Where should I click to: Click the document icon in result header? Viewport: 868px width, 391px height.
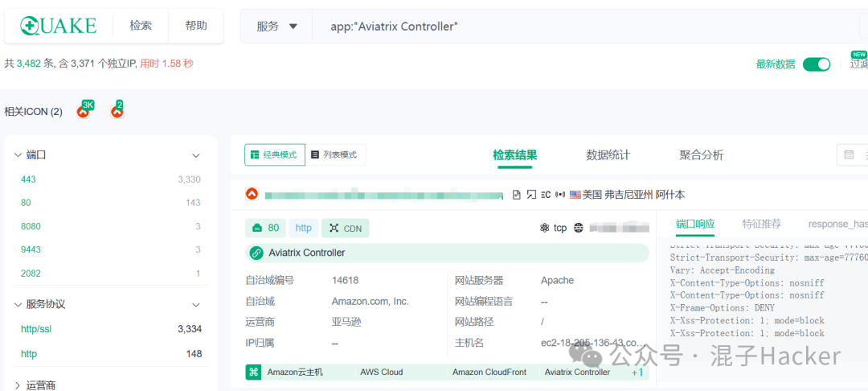517,195
